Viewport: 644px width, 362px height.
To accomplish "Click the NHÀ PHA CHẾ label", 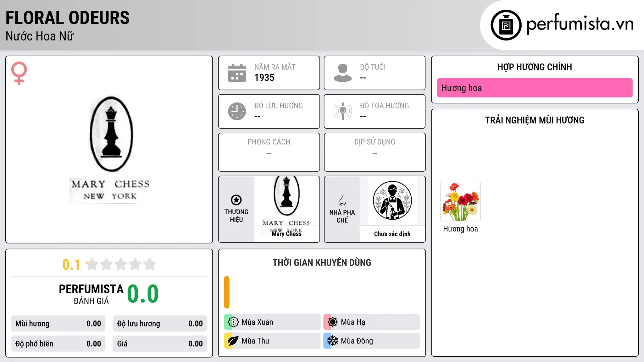I will click(x=342, y=216).
